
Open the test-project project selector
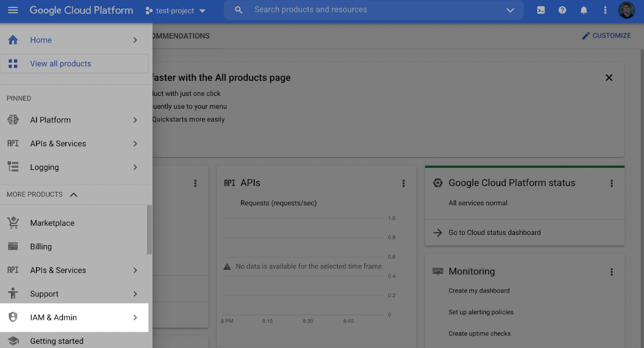[176, 10]
